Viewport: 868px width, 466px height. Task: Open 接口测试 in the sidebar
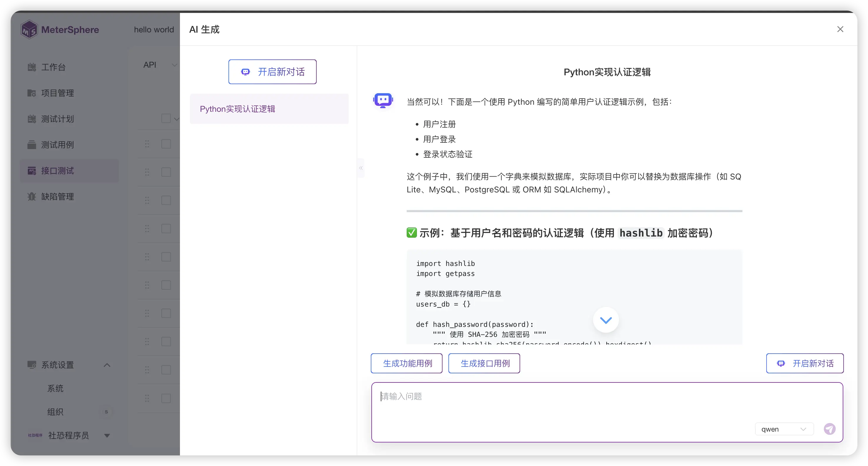coord(69,171)
